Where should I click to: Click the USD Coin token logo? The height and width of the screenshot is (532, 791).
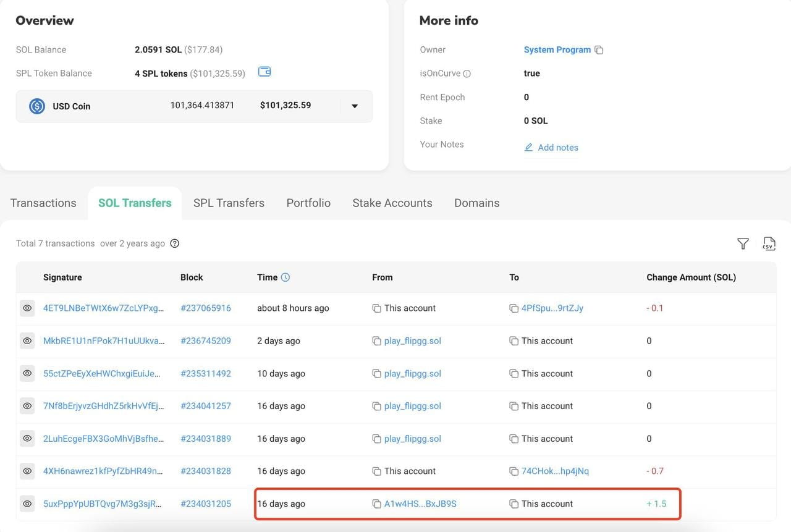click(x=37, y=106)
